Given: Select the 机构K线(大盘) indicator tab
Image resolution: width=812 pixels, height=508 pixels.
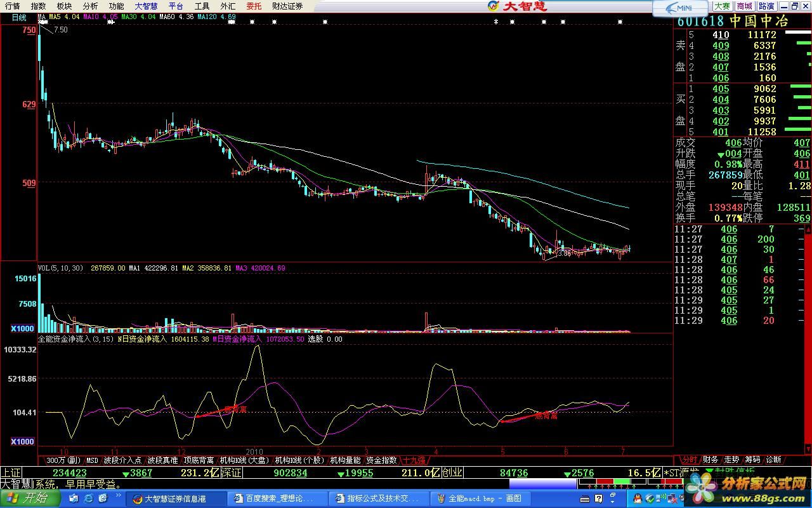Looking at the screenshot, I should [244, 460].
